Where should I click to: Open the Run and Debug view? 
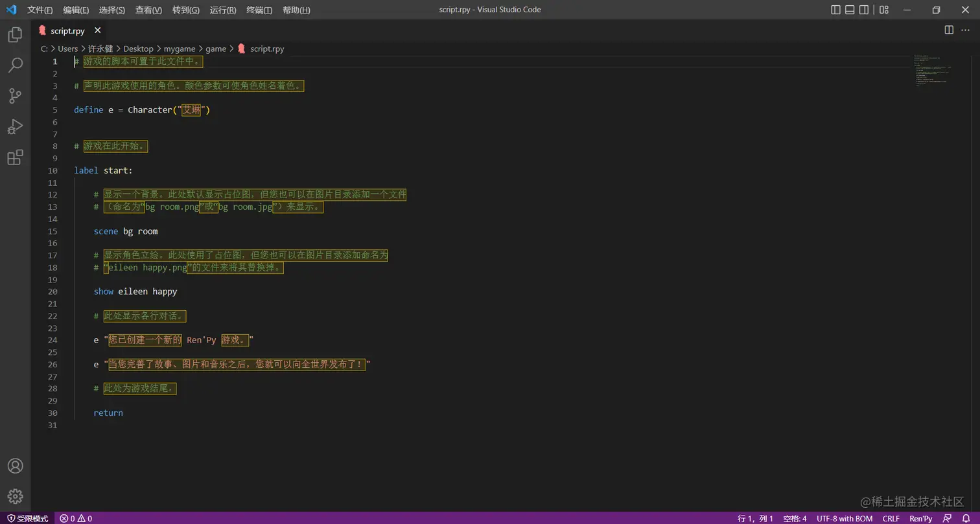pyautogui.click(x=15, y=126)
